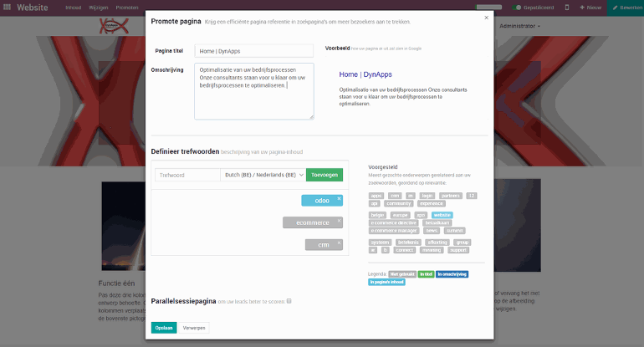Remove the odoo keyword via its x
The width and height of the screenshot is (644, 347).
[339, 198]
